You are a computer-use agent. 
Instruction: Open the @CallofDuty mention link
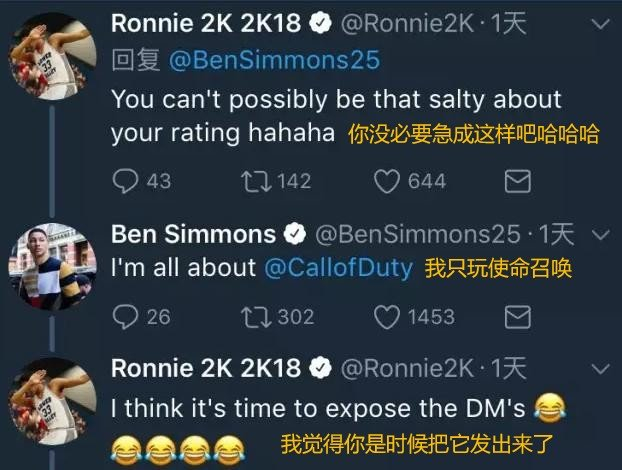[x=338, y=268]
